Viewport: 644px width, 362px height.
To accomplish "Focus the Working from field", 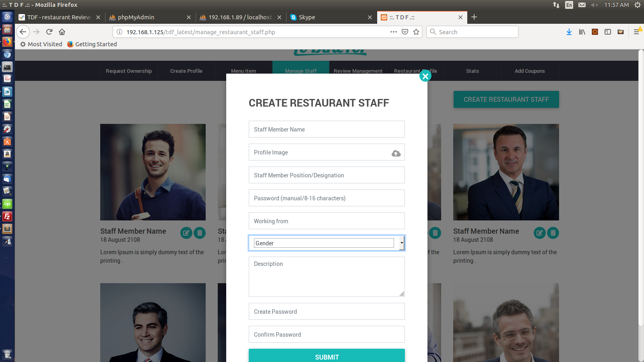I will (x=327, y=221).
